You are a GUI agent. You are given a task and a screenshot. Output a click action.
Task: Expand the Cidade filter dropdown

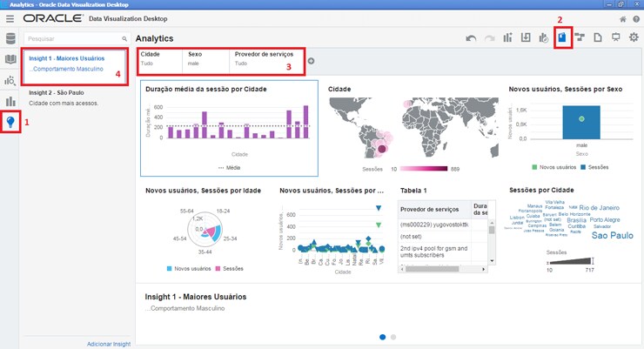tap(158, 58)
